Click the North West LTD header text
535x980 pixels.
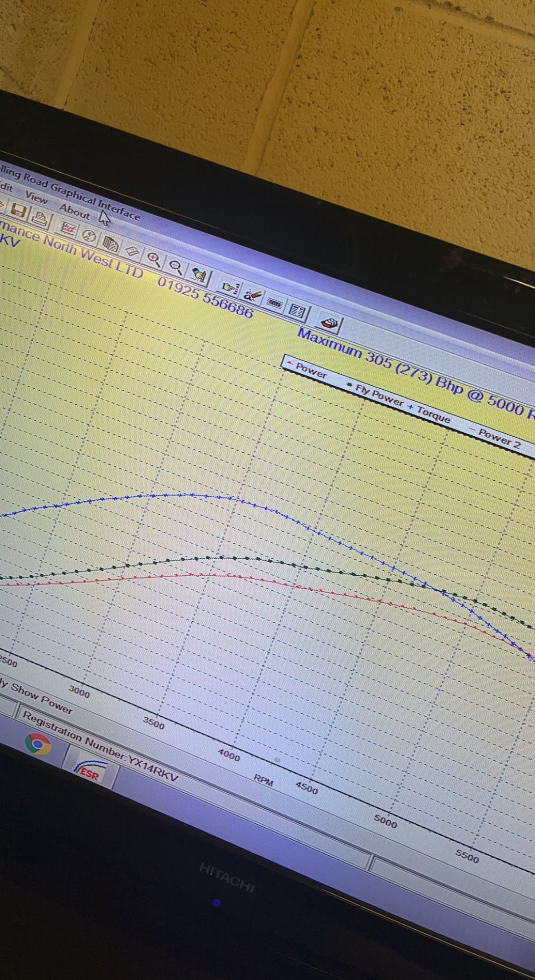pos(93,257)
